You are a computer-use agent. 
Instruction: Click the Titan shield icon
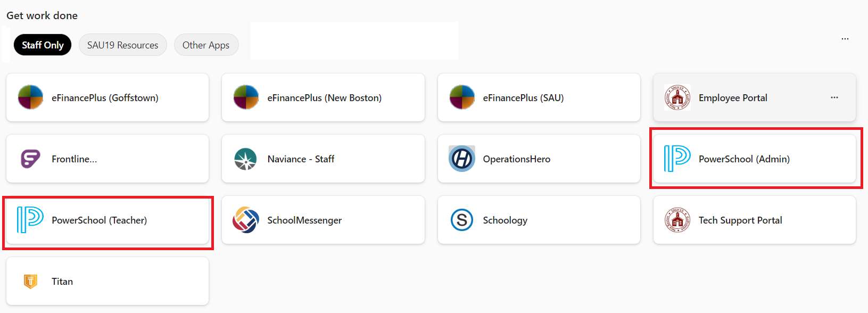tap(30, 281)
